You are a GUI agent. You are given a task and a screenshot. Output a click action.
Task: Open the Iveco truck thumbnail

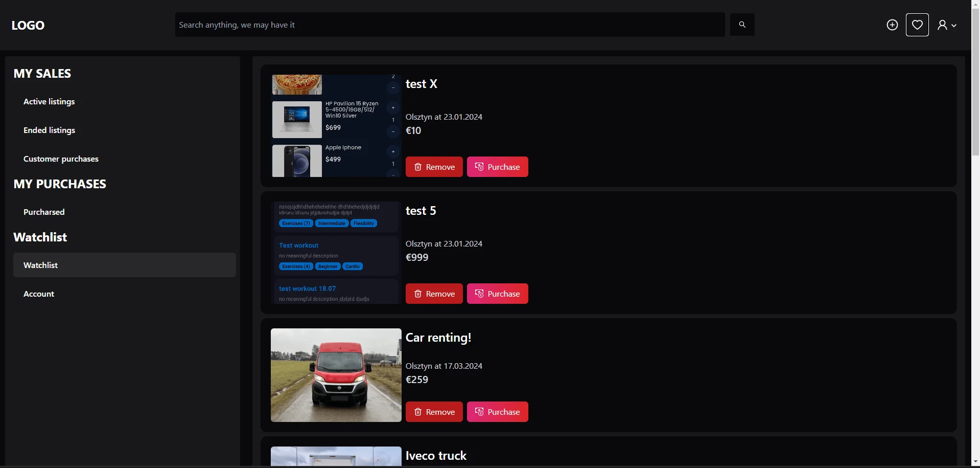point(336,456)
